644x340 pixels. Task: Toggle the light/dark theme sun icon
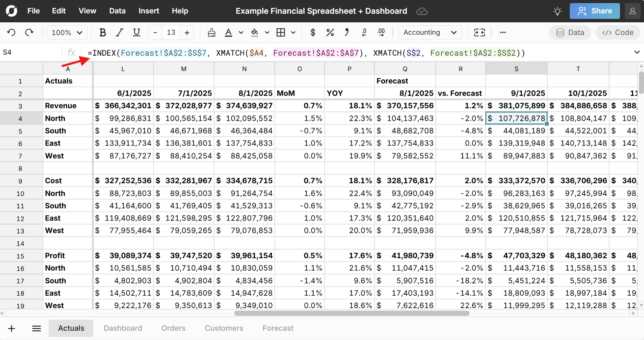tap(557, 11)
